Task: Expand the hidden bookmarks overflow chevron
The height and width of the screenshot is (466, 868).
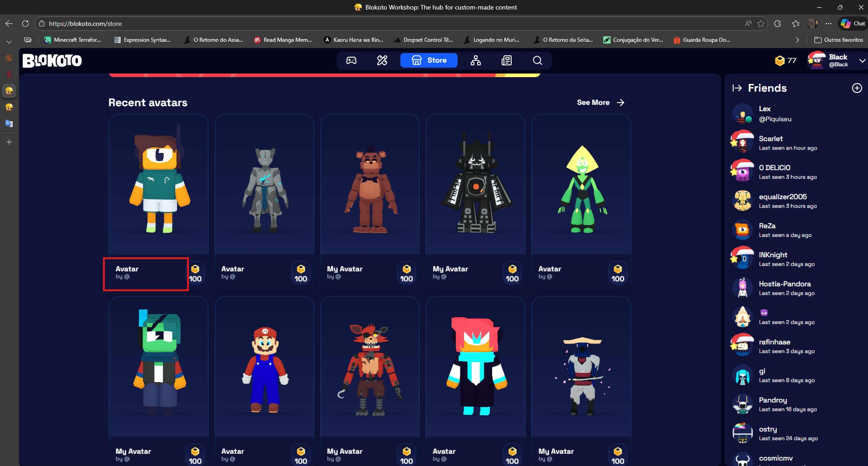Action: pyautogui.click(x=797, y=40)
